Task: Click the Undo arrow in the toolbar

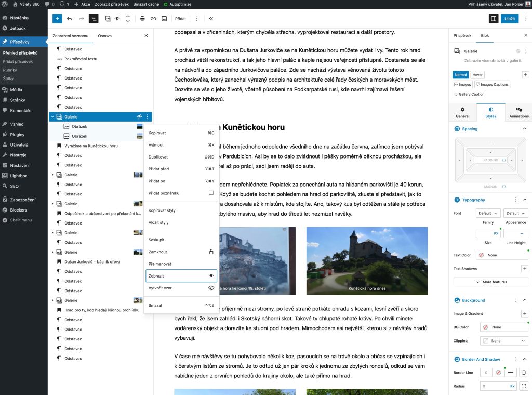Action: coord(69,18)
